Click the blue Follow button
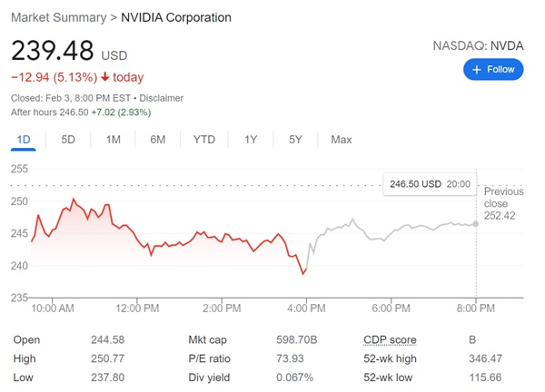545x392 pixels. tap(492, 69)
